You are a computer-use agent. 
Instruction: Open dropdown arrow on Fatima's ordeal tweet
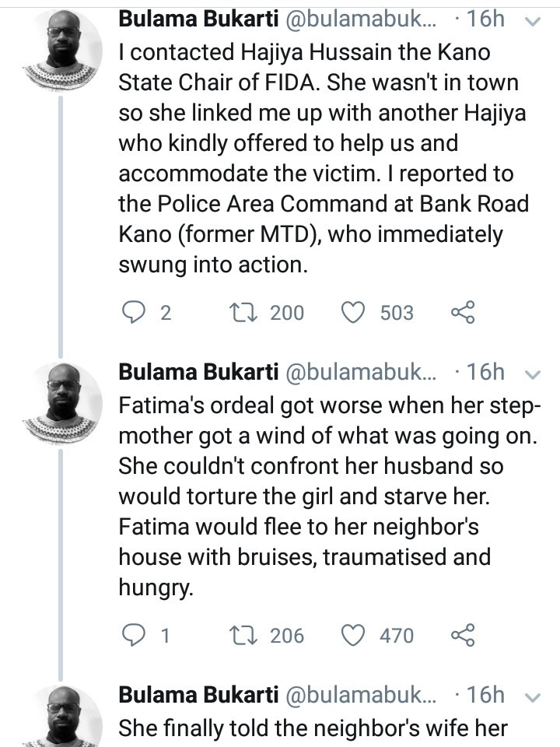coord(533,374)
